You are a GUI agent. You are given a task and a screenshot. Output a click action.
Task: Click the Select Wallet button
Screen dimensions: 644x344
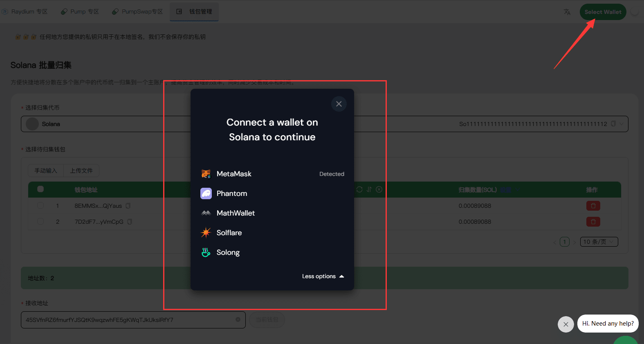point(603,12)
